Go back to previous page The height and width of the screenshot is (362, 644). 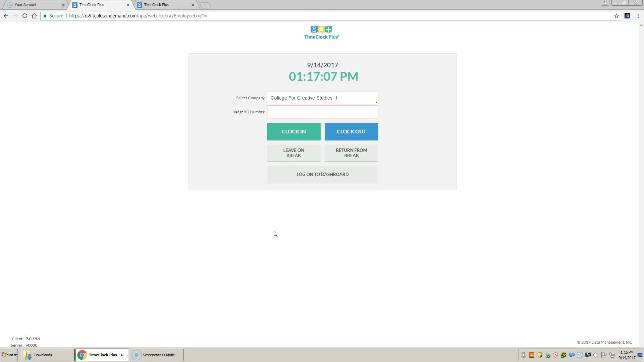click(6, 16)
